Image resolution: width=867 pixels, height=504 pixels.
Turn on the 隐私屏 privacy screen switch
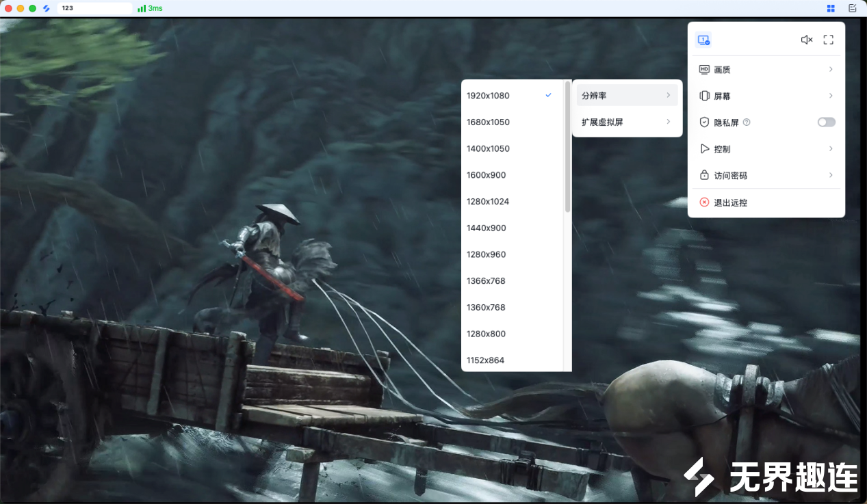click(826, 122)
